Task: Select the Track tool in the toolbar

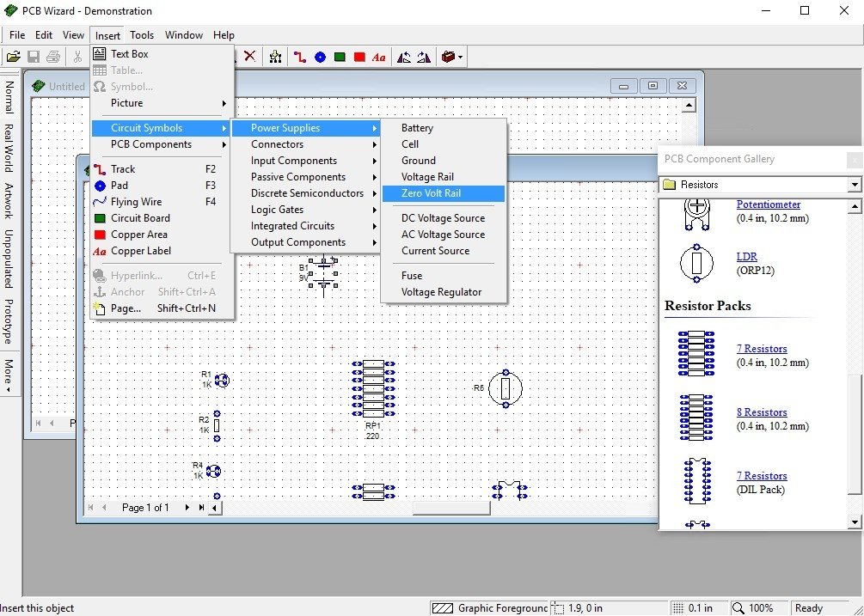Action: (x=300, y=57)
